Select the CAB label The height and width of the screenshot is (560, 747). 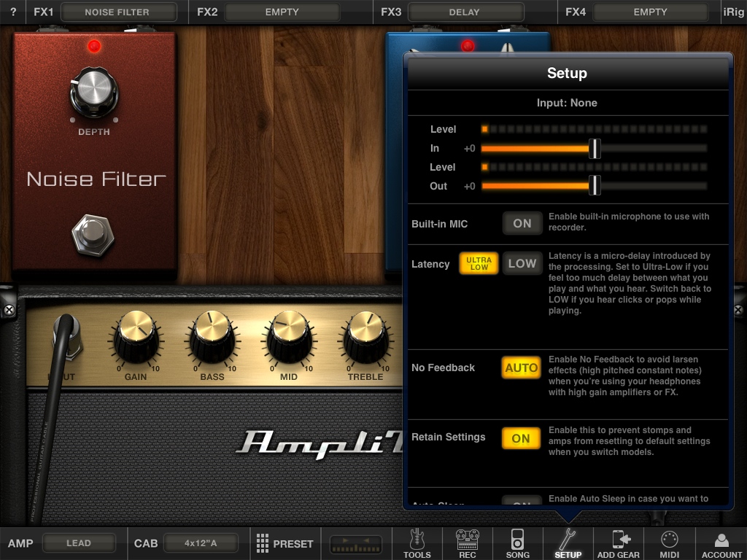(146, 543)
